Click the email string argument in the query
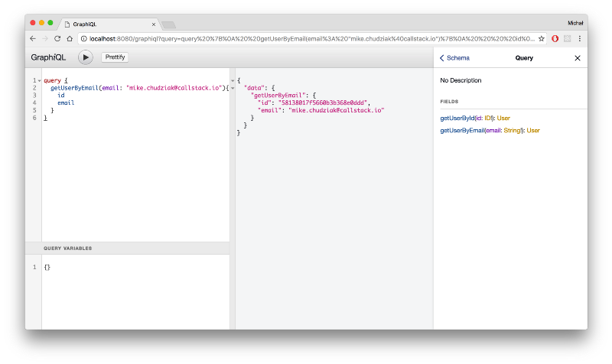The height and width of the screenshot is (364, 612). coord(174,88)
